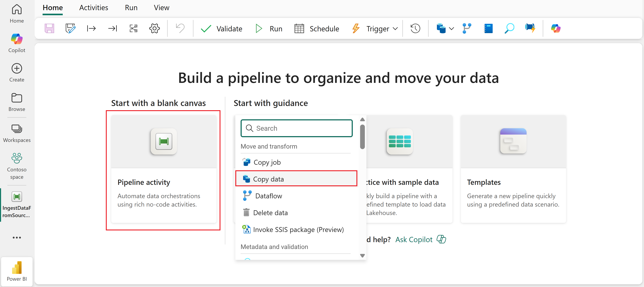This screenshot has height=287, width=644.
Task: Choose Delete data activity
Action: pos(270,213)
